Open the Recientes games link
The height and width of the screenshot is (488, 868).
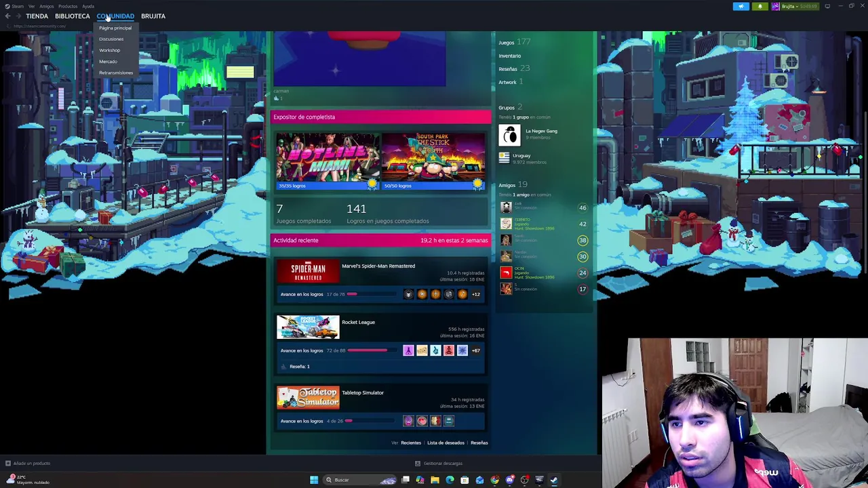pyautogui.click(x=411, y=443)
